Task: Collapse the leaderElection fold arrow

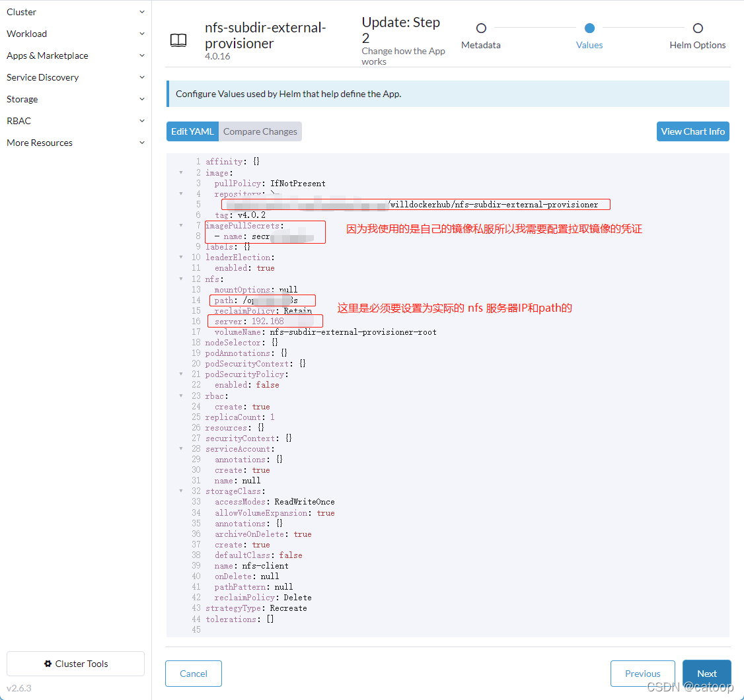Action: (x=181, y=257)
